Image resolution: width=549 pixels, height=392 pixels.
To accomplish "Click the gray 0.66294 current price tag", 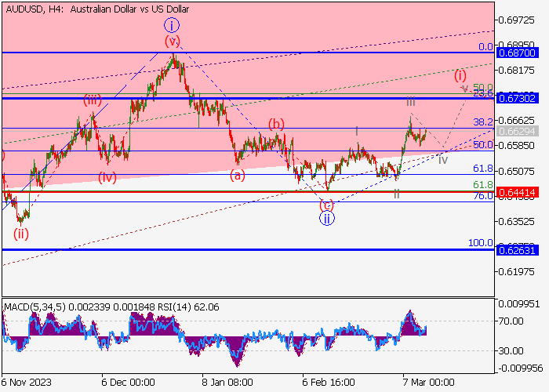I will point(517,131).
